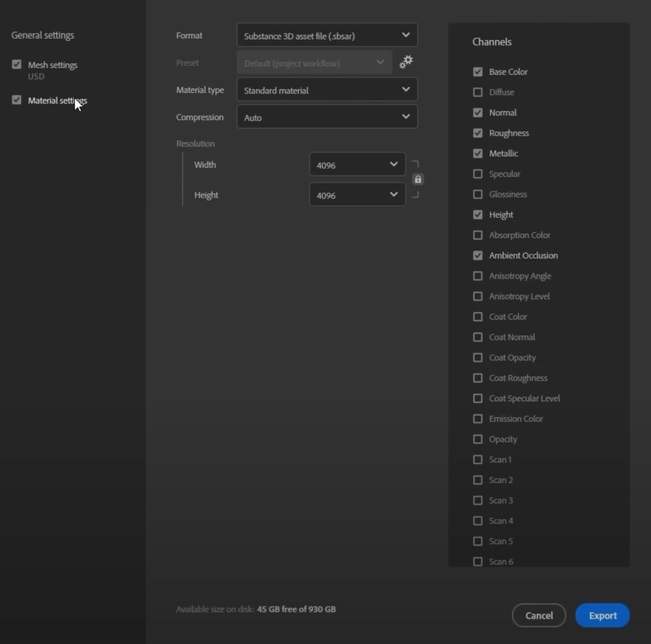This screenshot has height=644, width=651.
Task: Open the Material type dropdown
Action: (x=327, y=90)
